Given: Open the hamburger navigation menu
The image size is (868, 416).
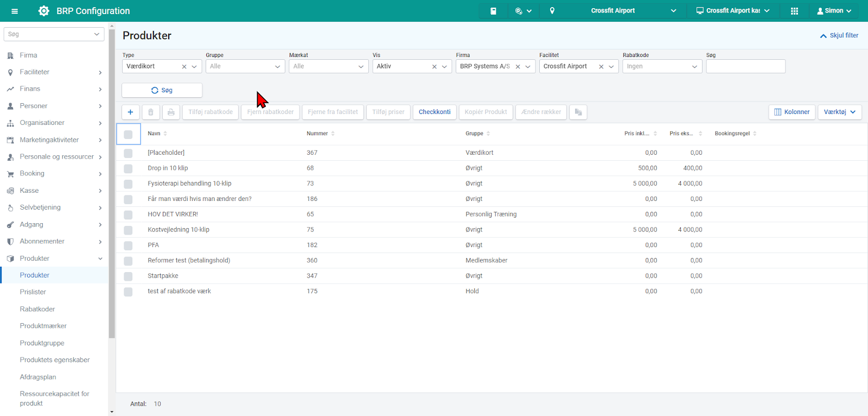Looking at the screenshot, I should point(15,11).
